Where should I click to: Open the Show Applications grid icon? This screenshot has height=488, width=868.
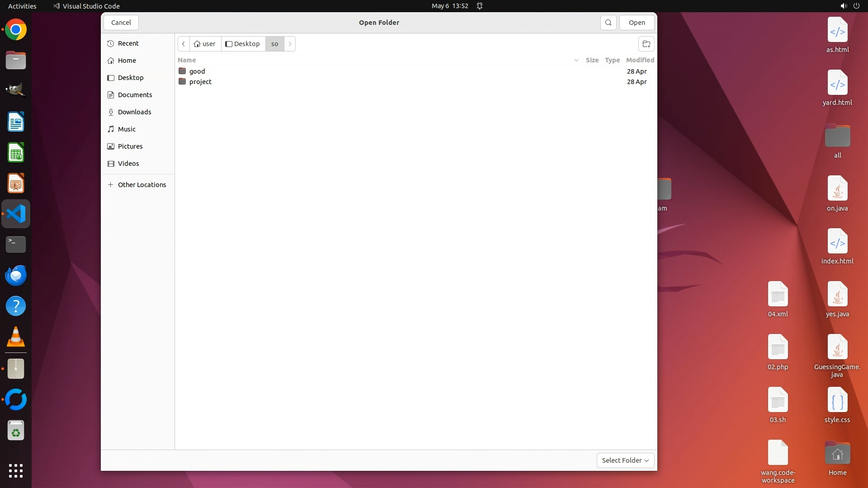tap(16, 470)
